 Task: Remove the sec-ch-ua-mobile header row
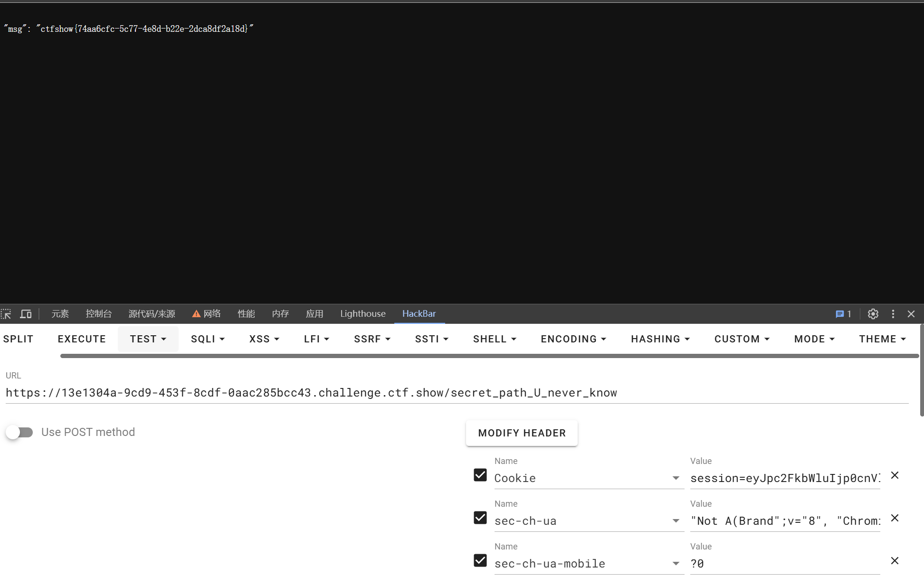coord(895,561)
